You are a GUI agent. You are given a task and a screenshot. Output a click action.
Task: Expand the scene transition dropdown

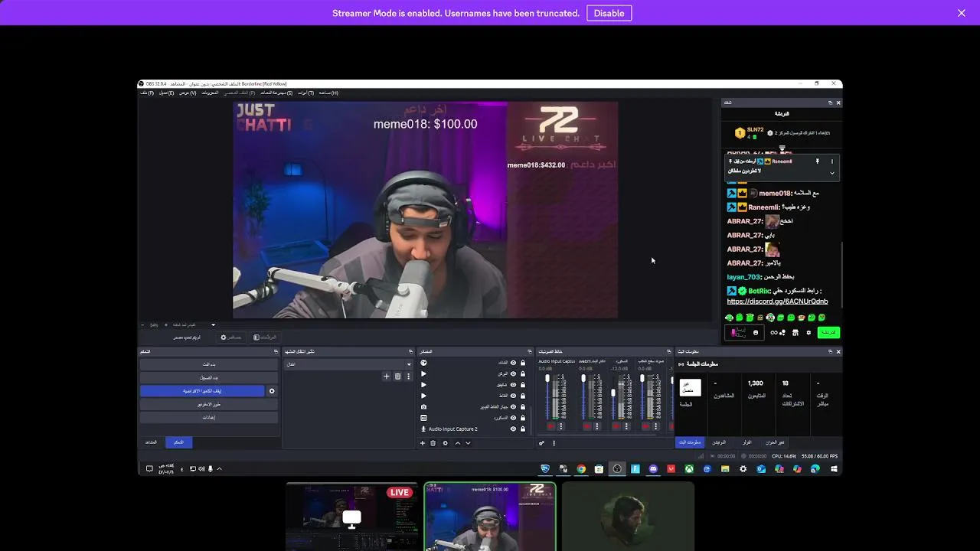[x=409, y=364]
